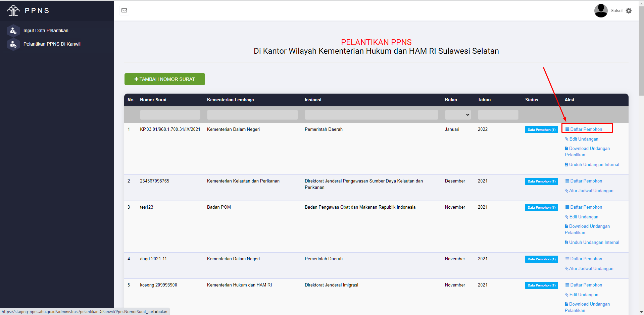Click the TAMBAH NOMOR SURAT button
Screen dimensions: 644x315
164,79
